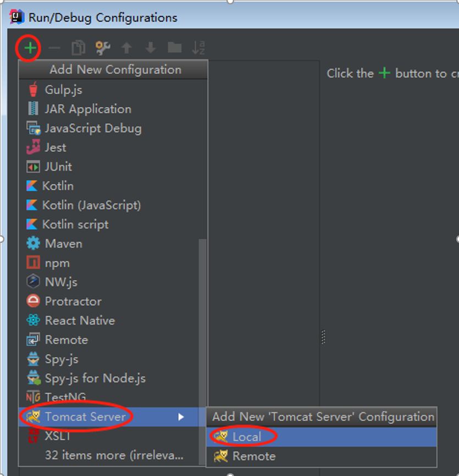Click the 'Run/Debug Configurations' title text
The width and height of the screenshot is (459, 476).
103,18
